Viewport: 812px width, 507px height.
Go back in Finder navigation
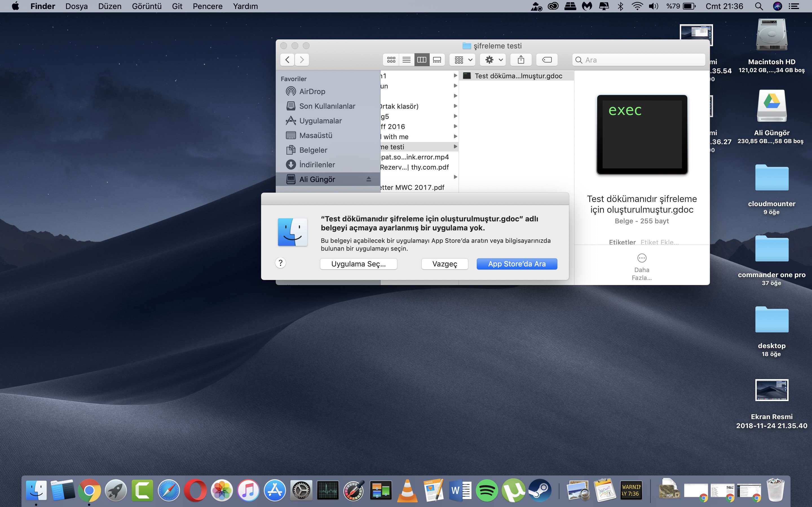coord(287,60)
